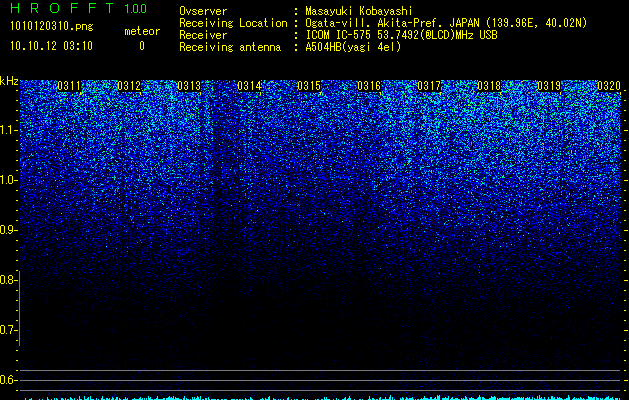Click time marker 0311
The image size is (629, 400).
coord(69,86)
